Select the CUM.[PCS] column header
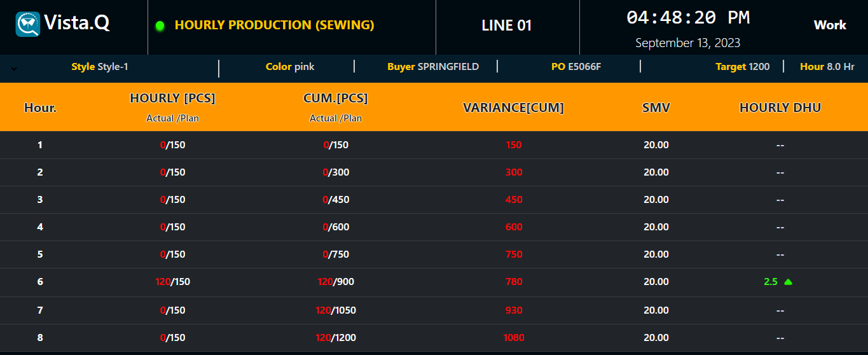 pos(336,99)
